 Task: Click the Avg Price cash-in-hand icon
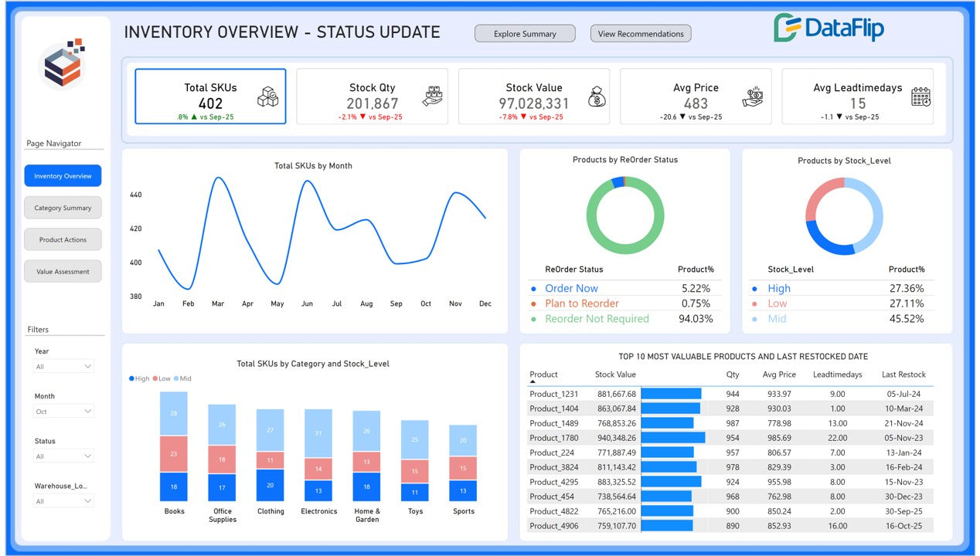point(752,97)
